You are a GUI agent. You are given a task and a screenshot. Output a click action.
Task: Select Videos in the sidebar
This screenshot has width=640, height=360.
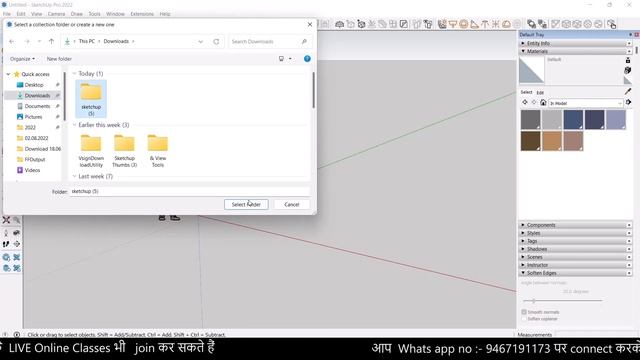pos(32,170)
